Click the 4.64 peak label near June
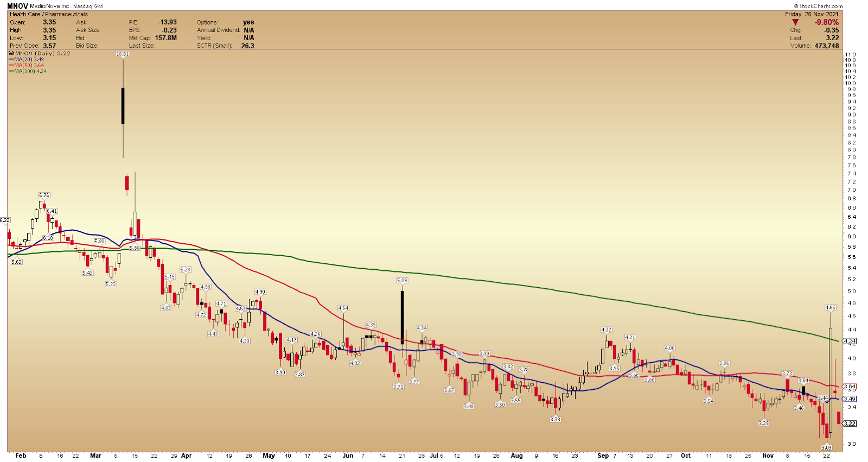The width and height of the screenshot is (868, 462). pos(343,308)
